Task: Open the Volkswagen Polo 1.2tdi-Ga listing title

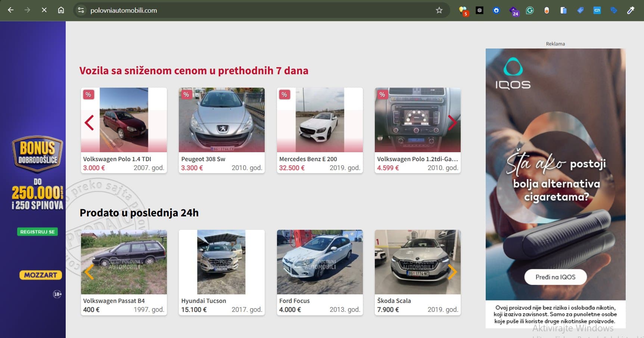Action: click(417, 159)
